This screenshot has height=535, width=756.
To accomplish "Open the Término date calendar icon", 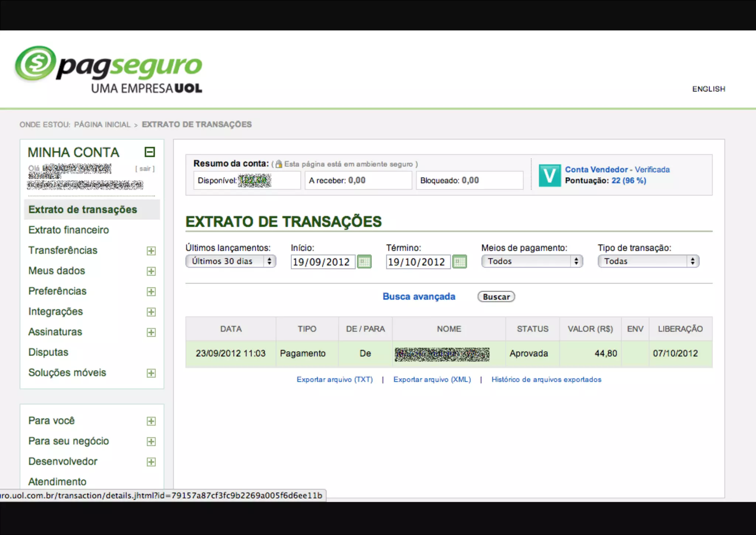I will [x=460, y=262].
